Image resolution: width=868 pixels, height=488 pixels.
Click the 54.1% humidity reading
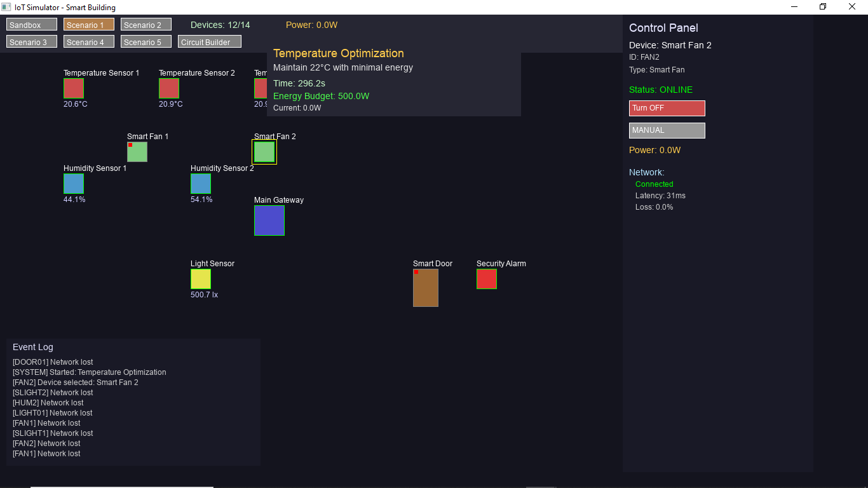click(201, 200)
